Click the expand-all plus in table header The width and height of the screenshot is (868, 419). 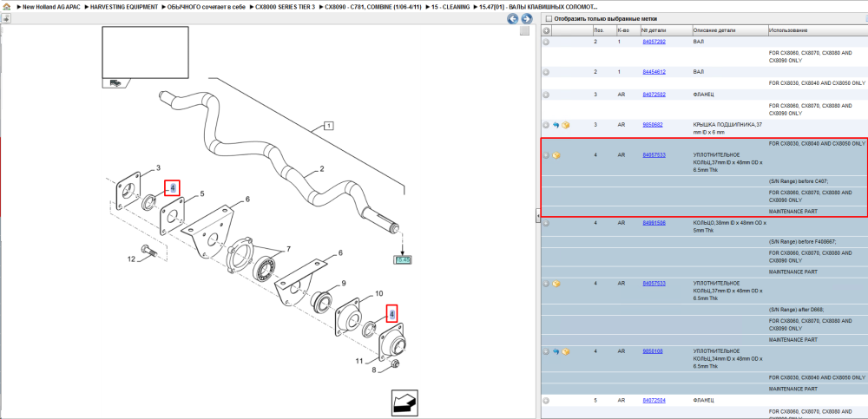pos(546,29)
